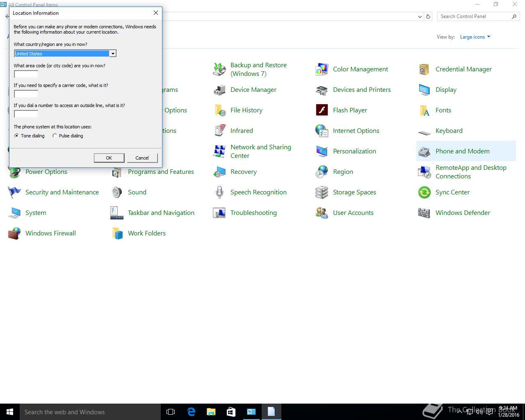Focus the outside line number field
Screen dimensions: 525x420
pos(26,114)
